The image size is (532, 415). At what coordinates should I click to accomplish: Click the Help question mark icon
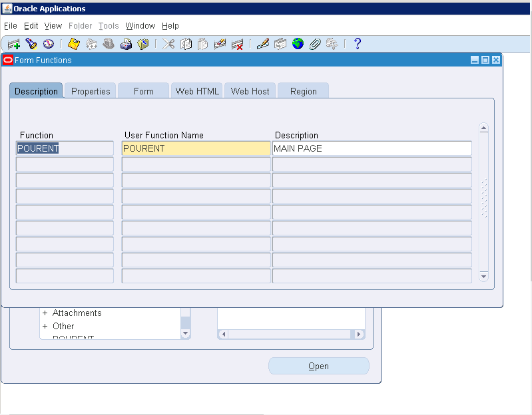click(x=358, y=44)
